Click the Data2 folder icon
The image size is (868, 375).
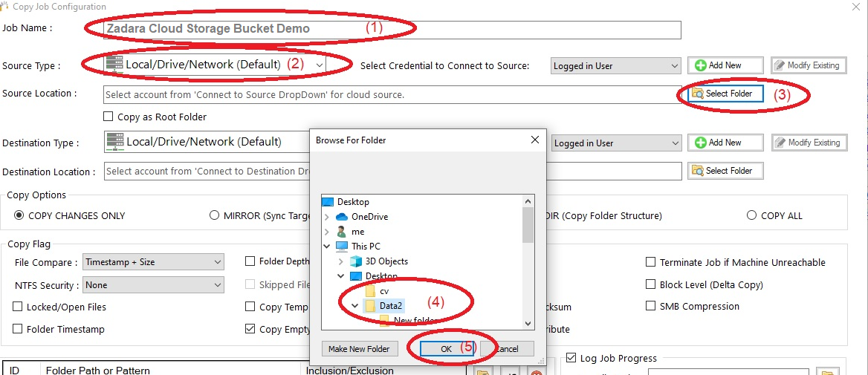click(369, 306)
